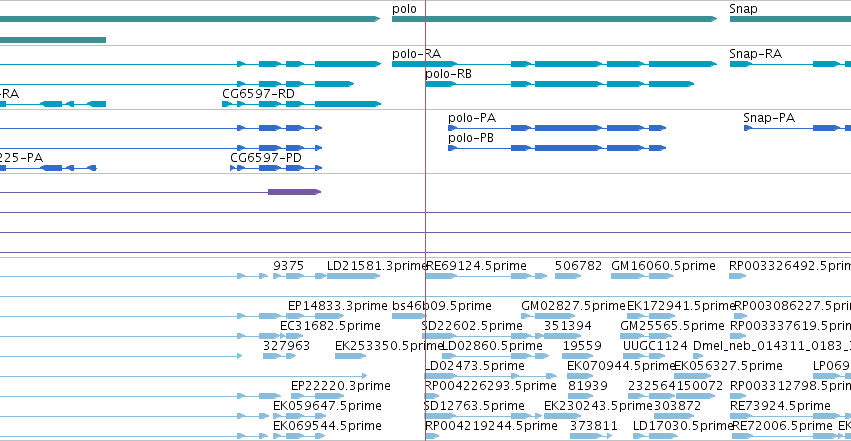Click the 81939 alignment label
This screenshot has height=441, width=851.
(x=588, y=386)
